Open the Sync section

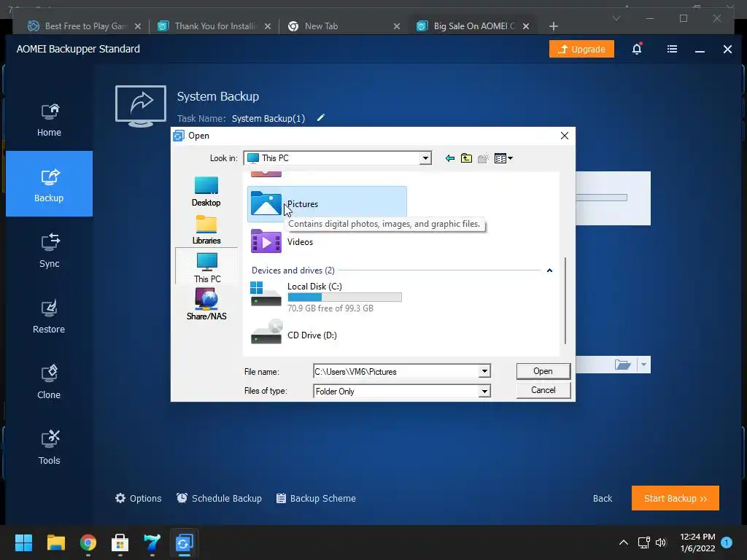(49, 251)
